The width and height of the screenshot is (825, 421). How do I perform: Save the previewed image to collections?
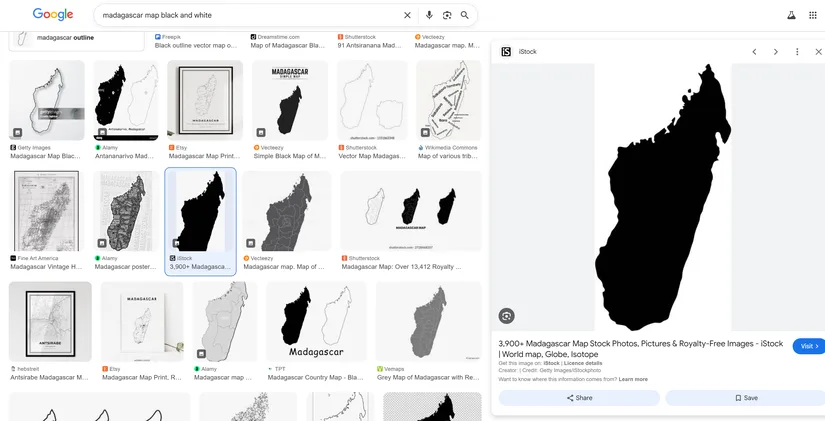tap(746, 398)
